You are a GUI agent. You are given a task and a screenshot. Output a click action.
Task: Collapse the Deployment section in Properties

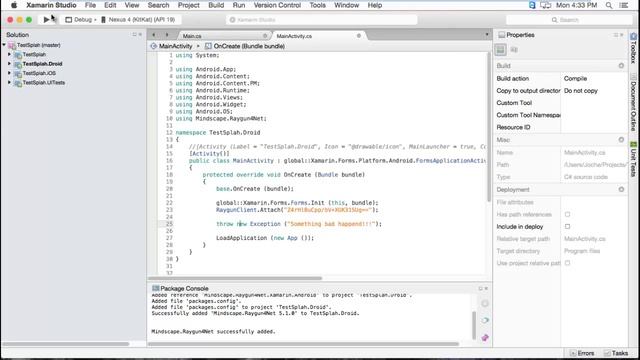(x=621, y=189)
